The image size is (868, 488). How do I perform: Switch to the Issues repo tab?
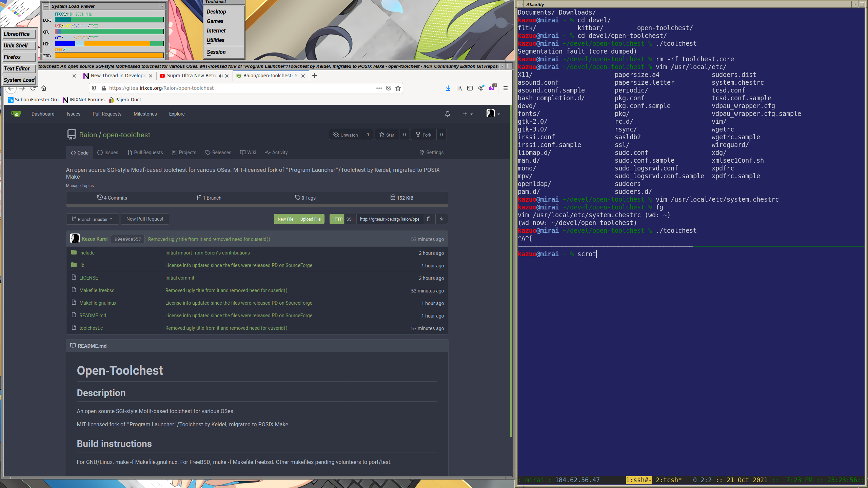(108, 152)
